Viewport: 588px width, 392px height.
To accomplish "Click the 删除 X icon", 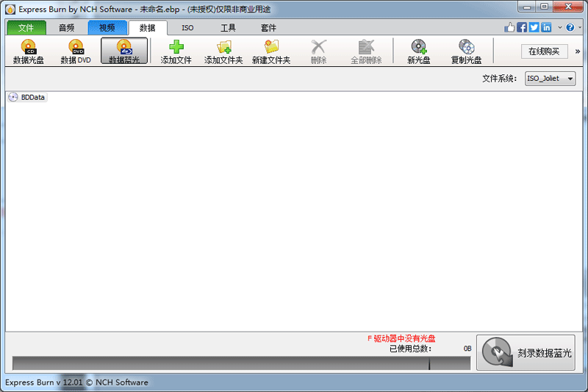I will pyautogui.click(x=318, y=51).
